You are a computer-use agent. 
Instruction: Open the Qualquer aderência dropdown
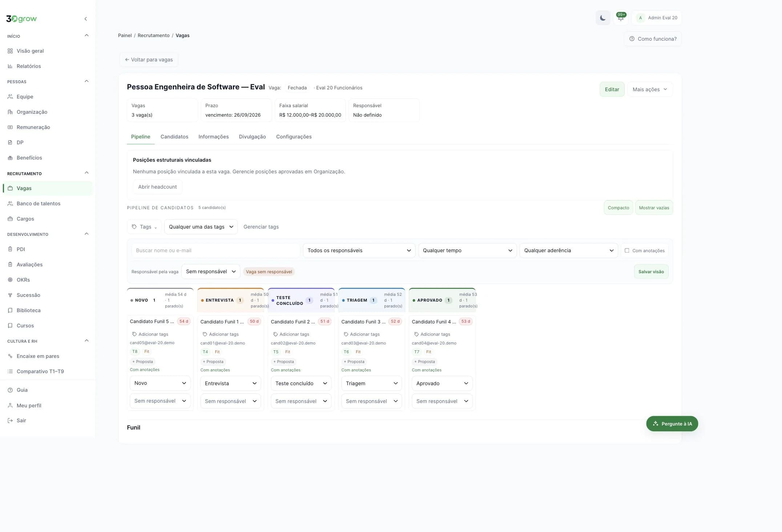pos(568,250)
